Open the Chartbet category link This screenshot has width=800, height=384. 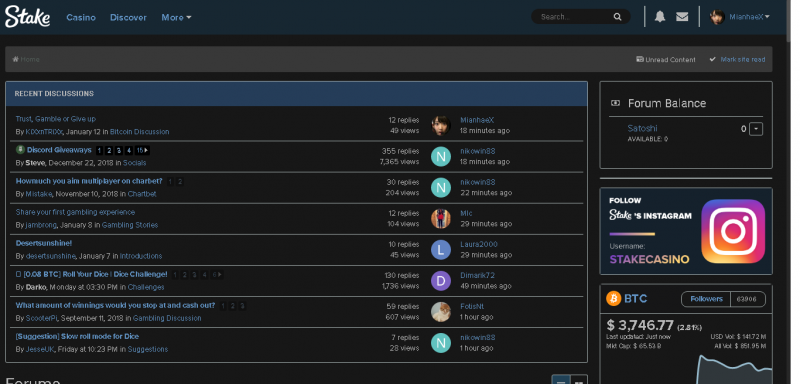(x=142, y=194)
